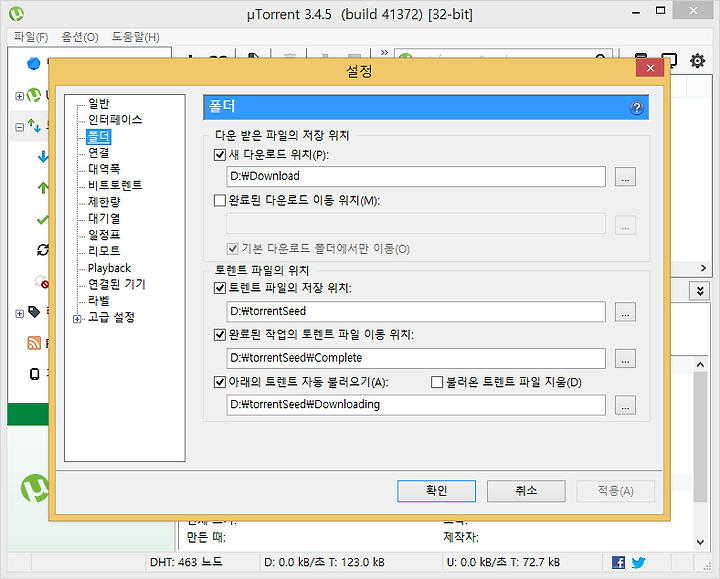Open the Facebook icon in the status bar
Image resolution: width=720 pixels, height=579 pixels.
tap(618, 562)
